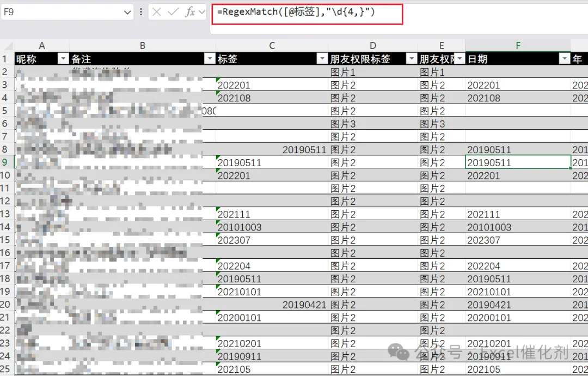The height and width of the screenshot is (376, 588).
Task: Select the entire sheet with the corner triangle
Action: (8, 46)
